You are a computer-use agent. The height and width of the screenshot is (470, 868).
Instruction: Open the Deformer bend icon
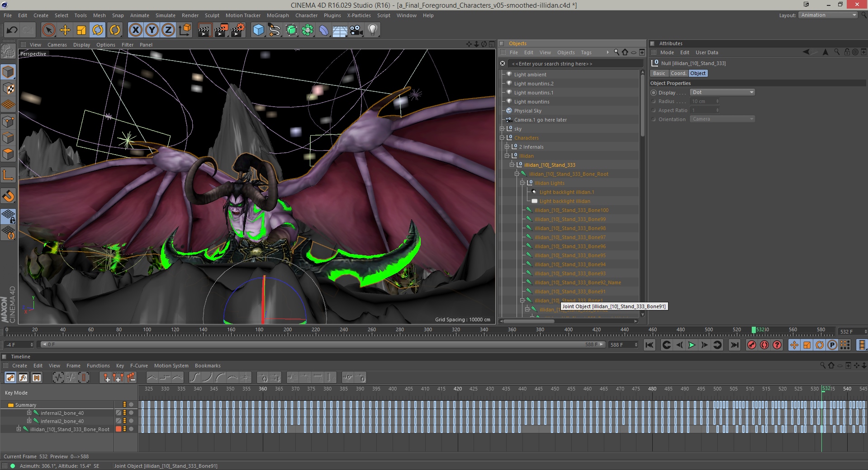tap(324, 30)
